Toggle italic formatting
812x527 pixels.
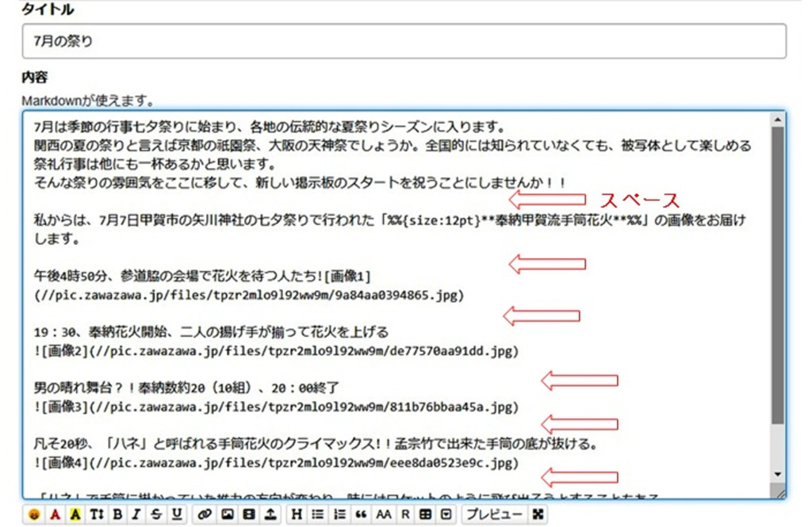tap(136, 514)
